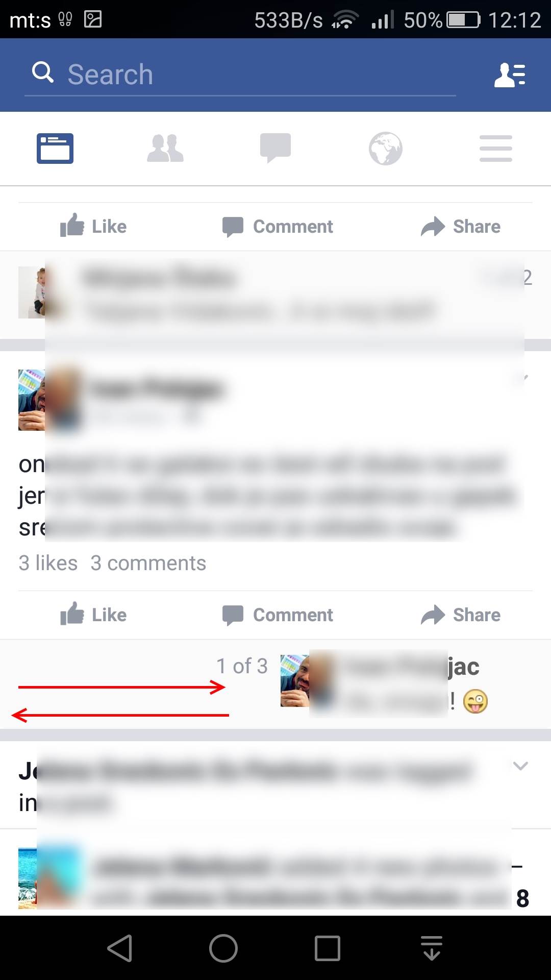Tap the friends list icon in the header
This screenshot has height=980, width=551.
click(510, 75)
